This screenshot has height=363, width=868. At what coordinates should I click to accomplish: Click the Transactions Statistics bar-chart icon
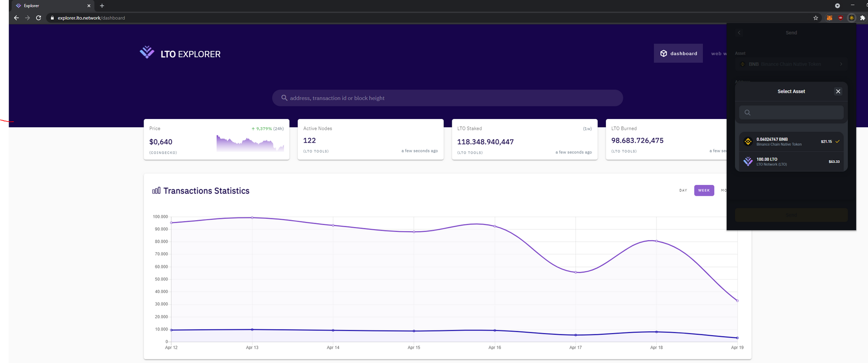(x=156, y=190)
